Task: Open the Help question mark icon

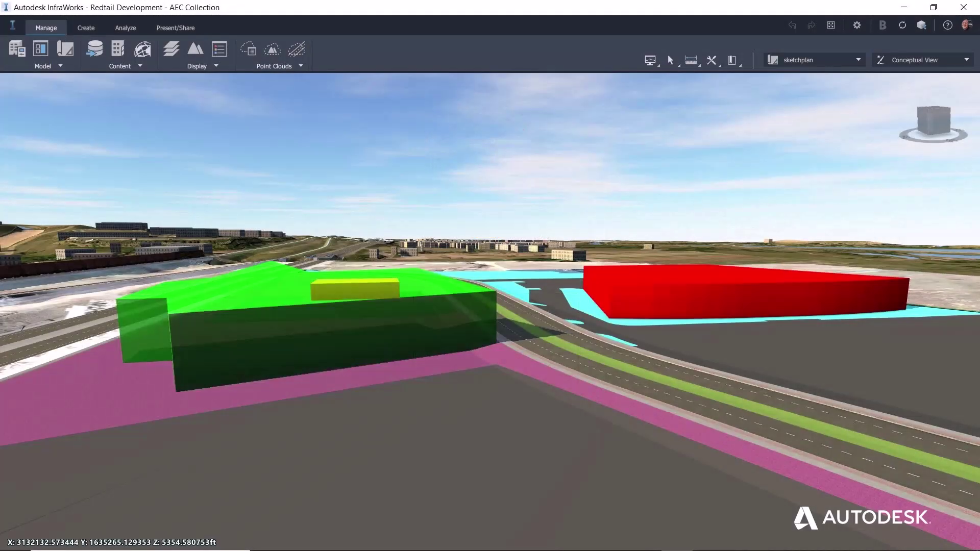Action: pyautogui.click(x=947, y=24)
